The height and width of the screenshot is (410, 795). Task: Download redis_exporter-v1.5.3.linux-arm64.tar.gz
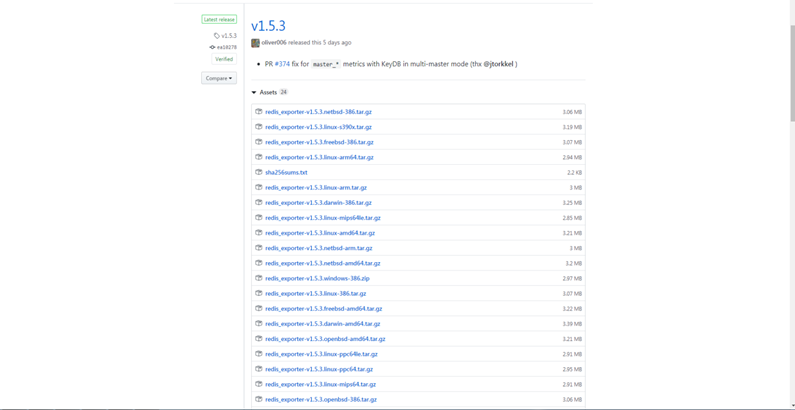click(x=319, y=157)
